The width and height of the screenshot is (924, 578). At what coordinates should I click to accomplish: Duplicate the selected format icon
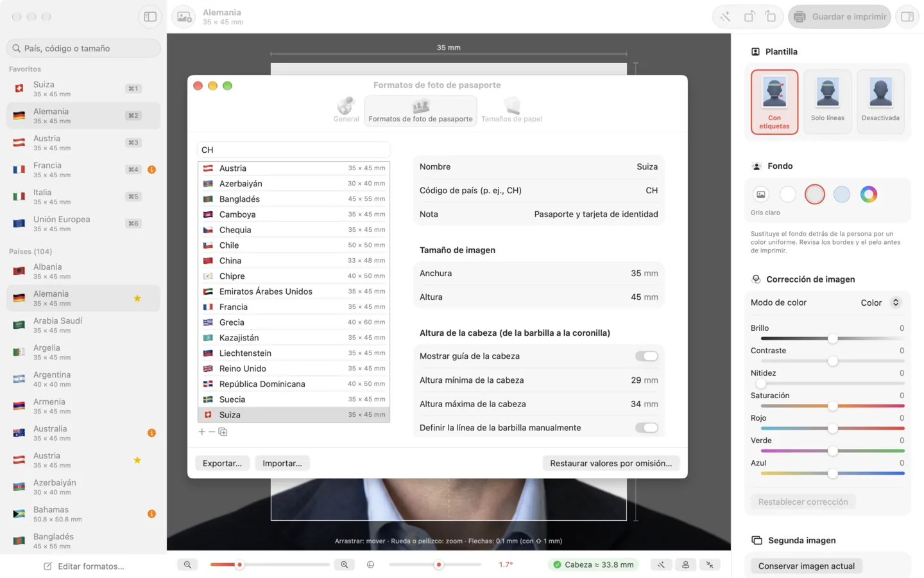223,432
